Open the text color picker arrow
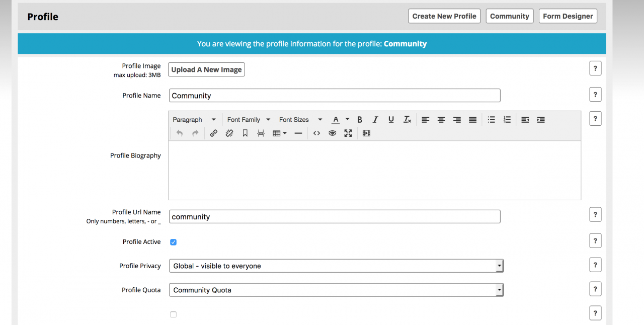644x325 pixels. (347, 120)
